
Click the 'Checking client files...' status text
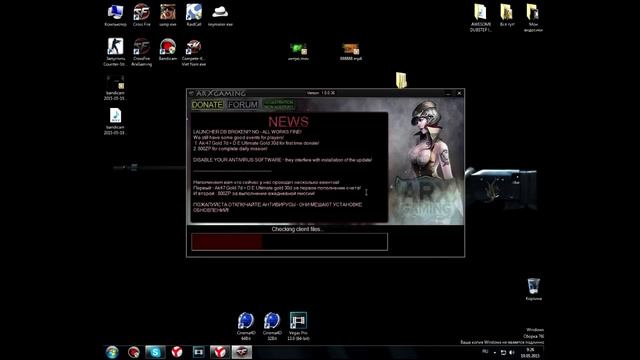pyautogui.click(x=298, y=229)
